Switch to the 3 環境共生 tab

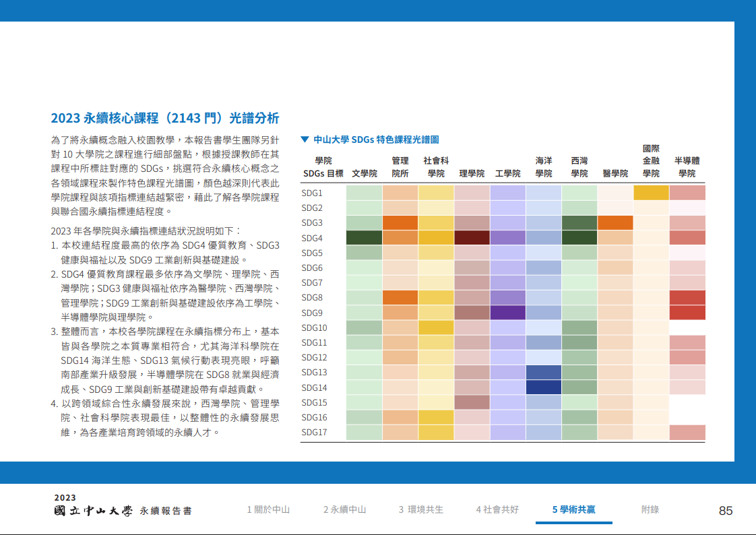(x=421, y=509)
